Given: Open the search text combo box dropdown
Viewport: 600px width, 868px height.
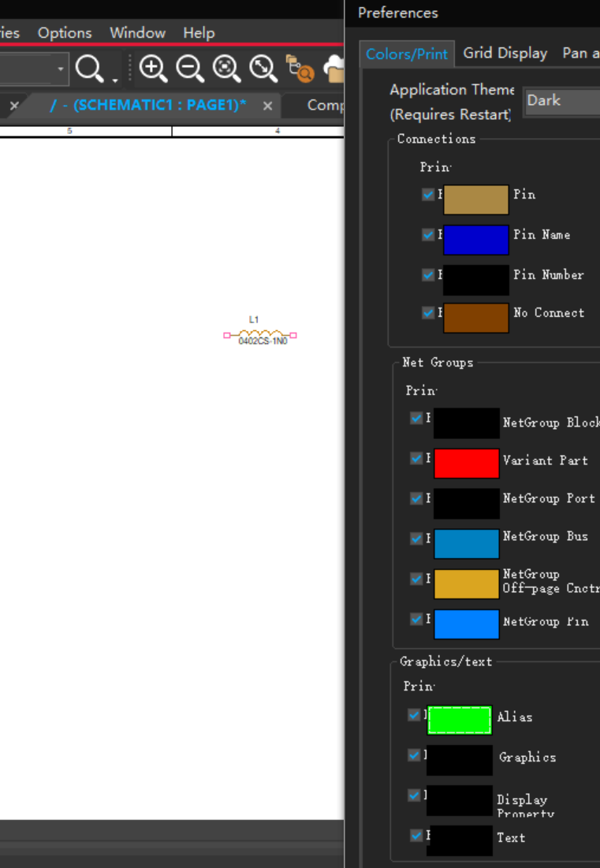Looking at the screenshot, I should 61,69.
